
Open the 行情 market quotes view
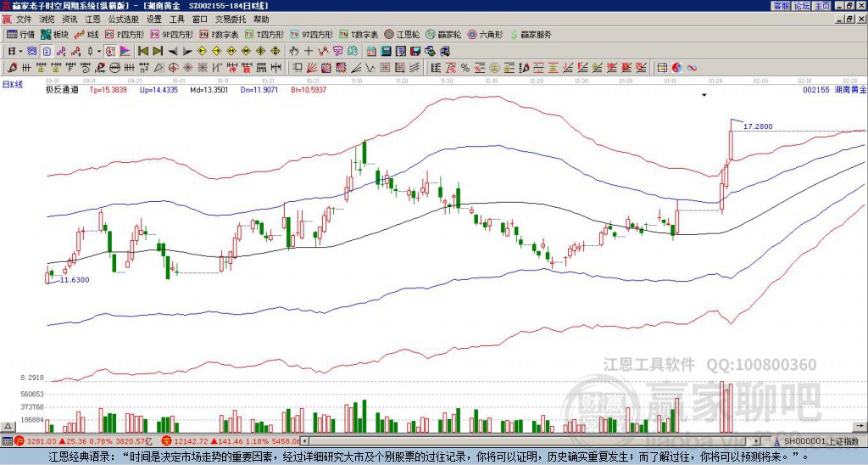[20, 35]
